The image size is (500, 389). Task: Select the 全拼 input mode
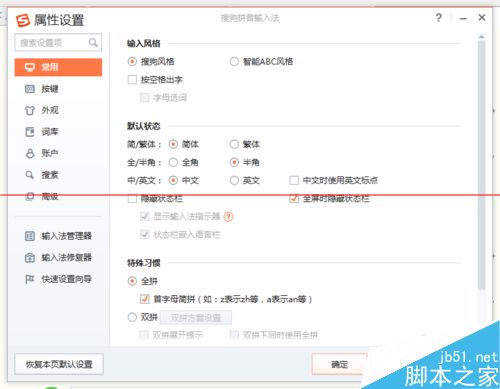(x=132, y=281)
